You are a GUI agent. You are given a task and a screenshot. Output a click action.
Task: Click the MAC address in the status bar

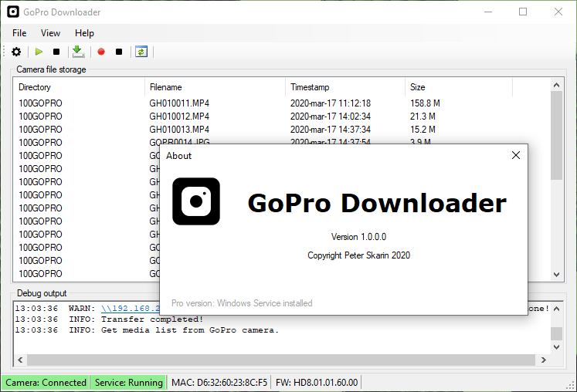(219, 383)
